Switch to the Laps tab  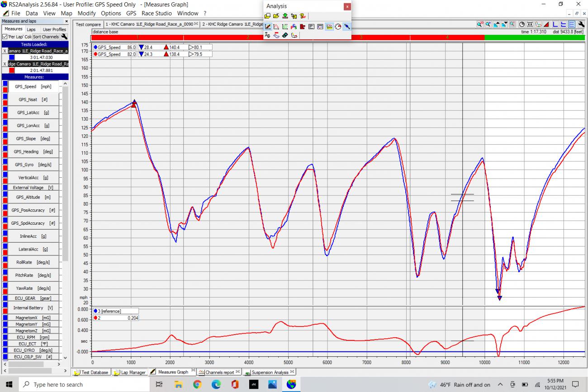pyautogui.click(x=31, y=29)
